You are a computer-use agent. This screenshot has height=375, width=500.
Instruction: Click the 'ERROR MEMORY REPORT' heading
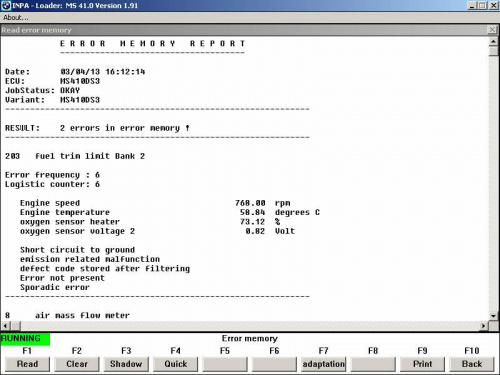[x=152, y=44]
